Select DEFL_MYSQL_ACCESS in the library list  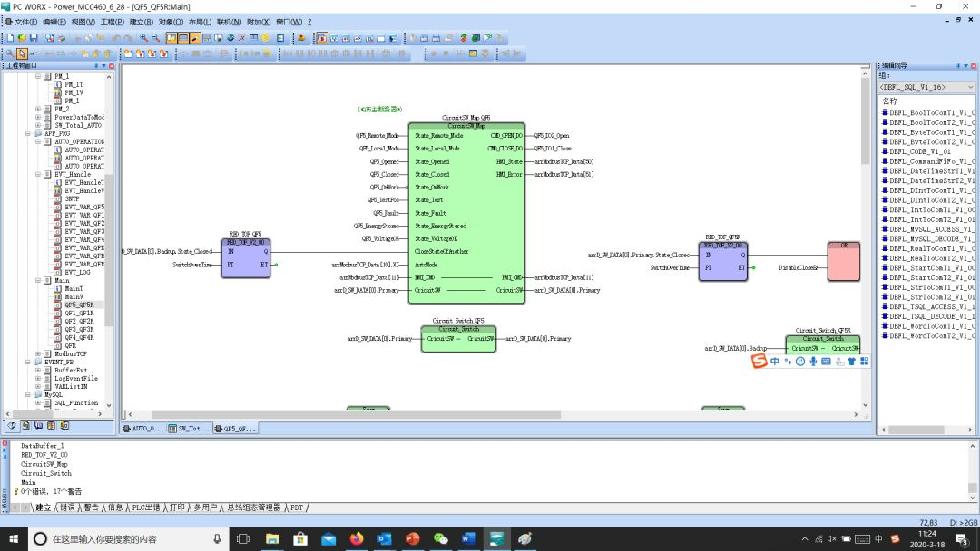point(930,229)
